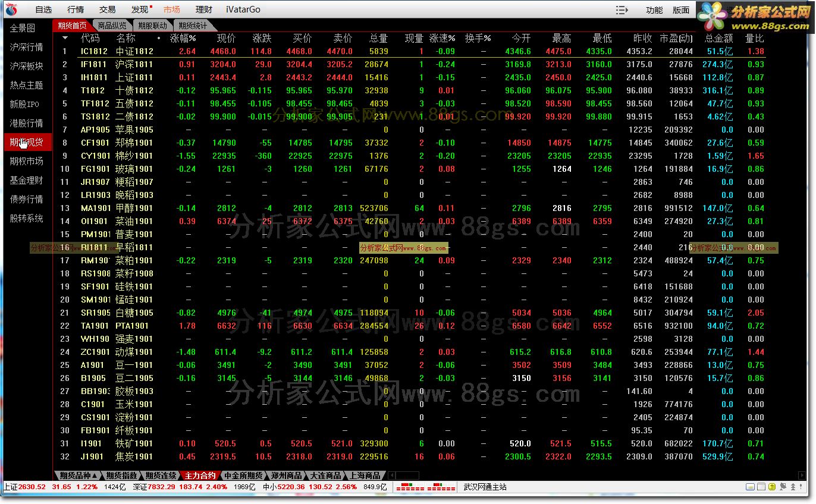
Task: Switch to the 期货首页 tab
Action: [73, 26]
